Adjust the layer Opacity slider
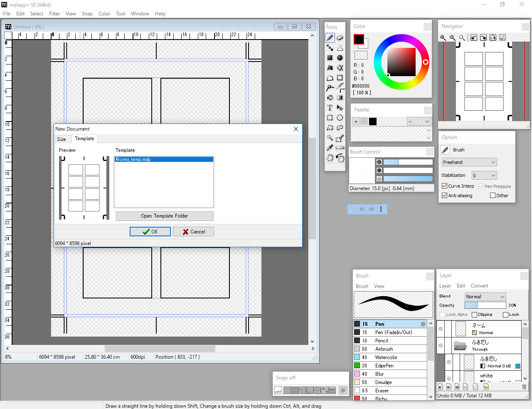Viewport: 532px width, 409px height. coord(485,305)
